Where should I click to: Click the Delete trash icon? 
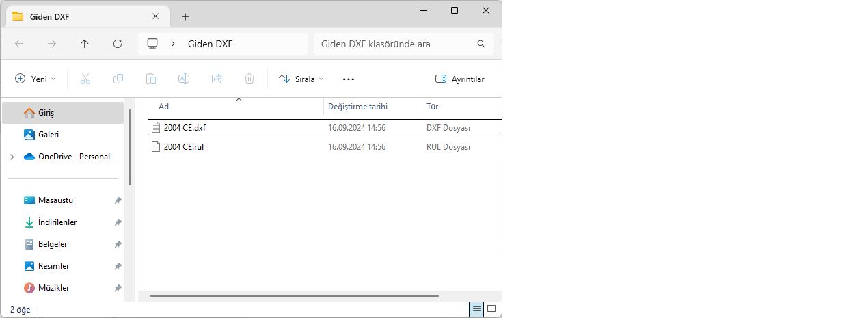249,79
